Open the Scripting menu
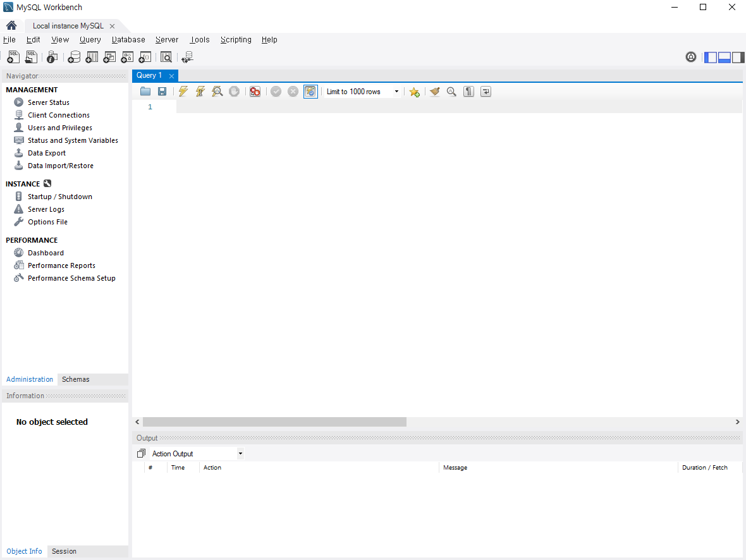The width and height of the screenshot is (746, 560). 236,39
